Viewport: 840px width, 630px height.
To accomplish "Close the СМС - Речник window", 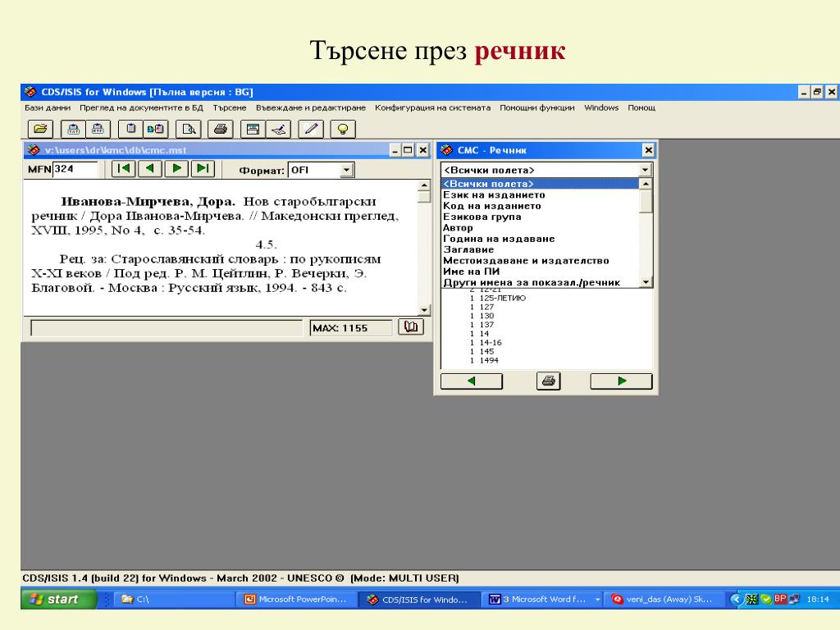I will coord(648,150).
